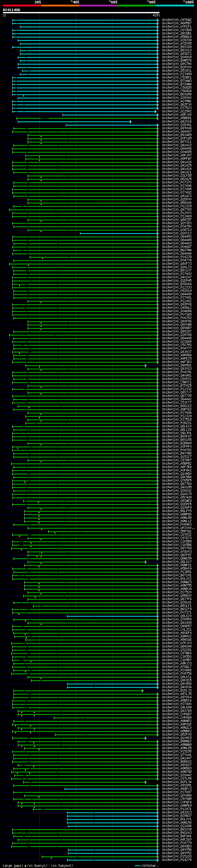Select the UniRef100_P08221 entry
This screenshot has width=197, height=868.
pyautogui.click(x=177, y=423)
